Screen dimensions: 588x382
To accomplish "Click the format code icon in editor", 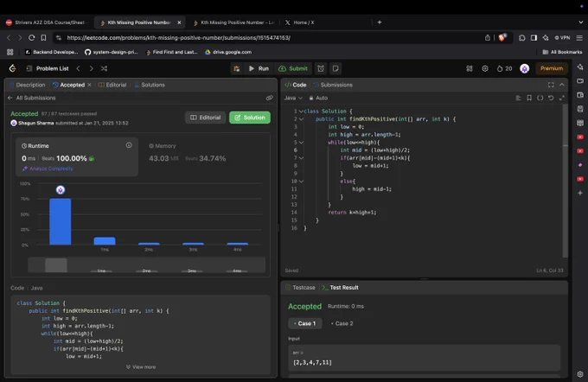I will pyautogui.click(x=518, y=98).
